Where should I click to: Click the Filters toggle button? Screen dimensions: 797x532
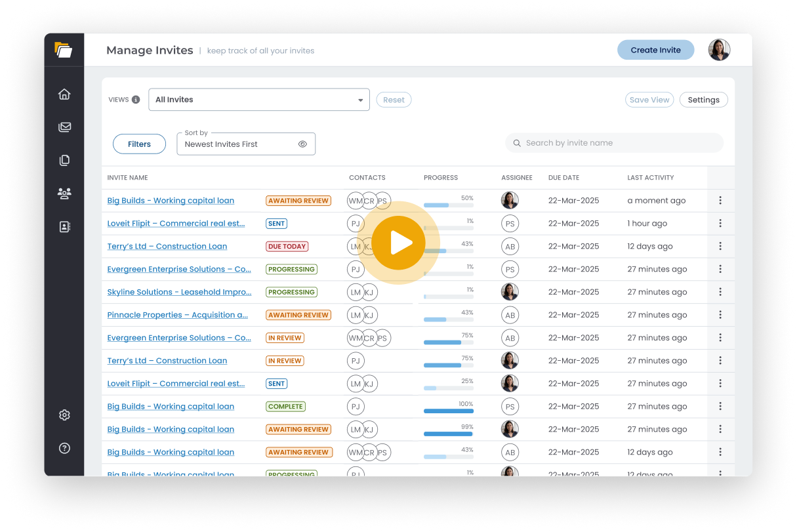139,144
